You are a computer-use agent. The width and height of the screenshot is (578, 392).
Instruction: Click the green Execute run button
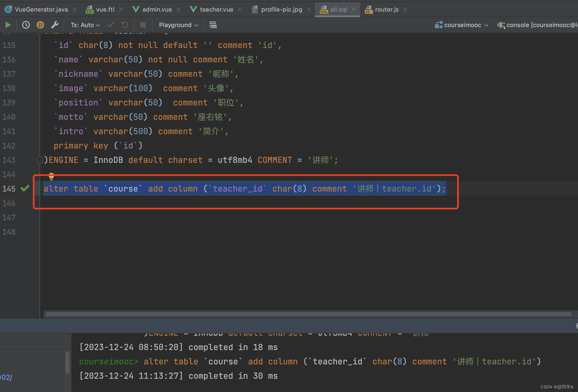click(x=8, y=25)
